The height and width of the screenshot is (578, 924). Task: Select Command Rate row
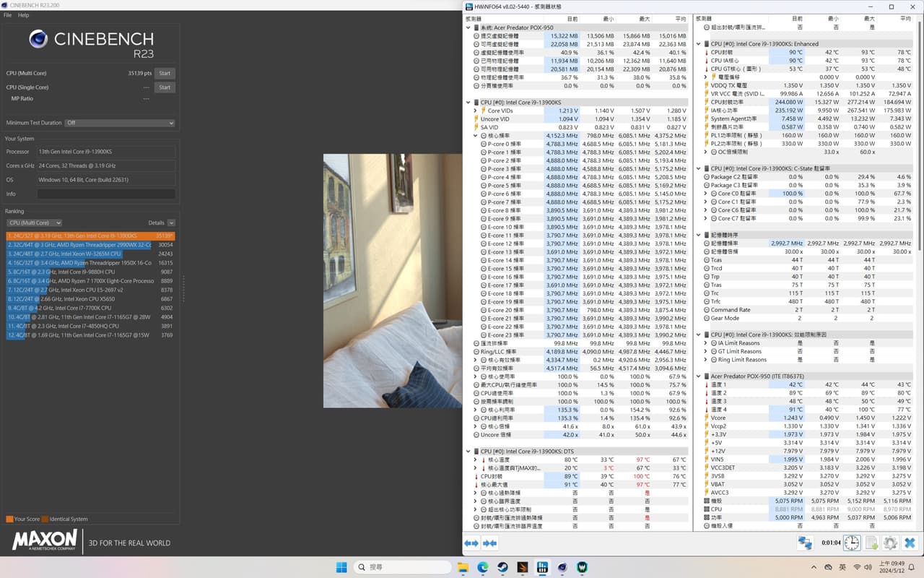[805, 310]
